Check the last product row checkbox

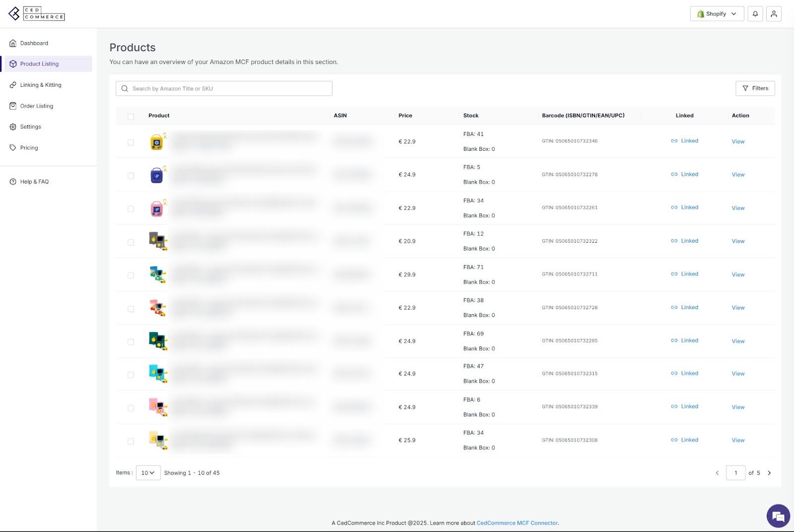(x=131, y=441)
